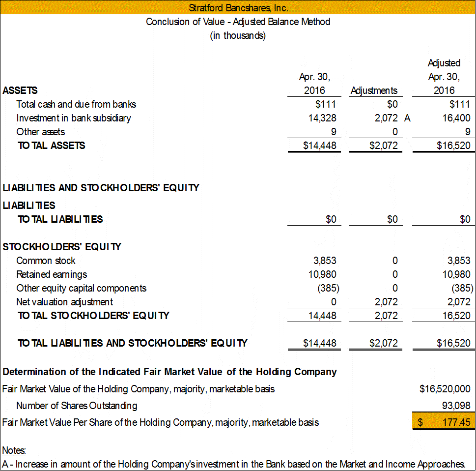Select the 'ASSETS' section heading
Image resolution: width=476 pixels, height=471 pixels.
[x=20, y=90]
